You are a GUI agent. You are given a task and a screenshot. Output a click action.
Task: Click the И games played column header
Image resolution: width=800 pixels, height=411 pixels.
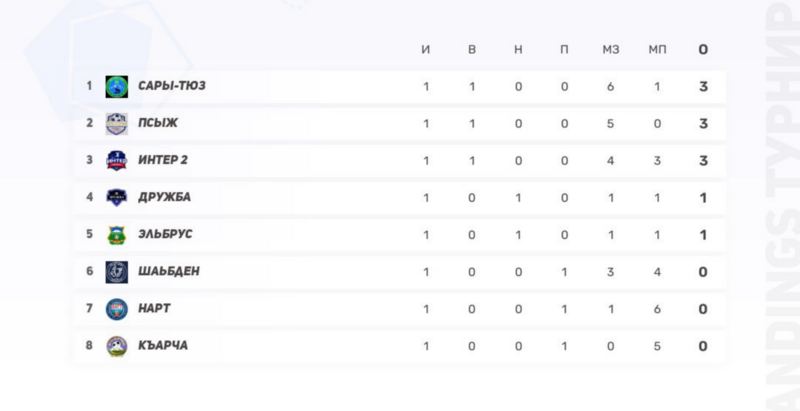(x=426, y=49)
